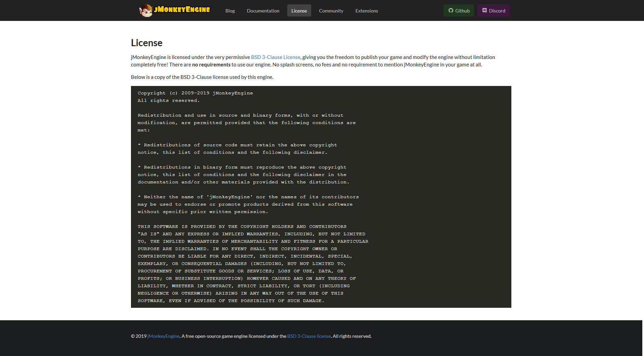This screenshot has width=644, height=356.
Task: Open the Community page
Action: 331,11
